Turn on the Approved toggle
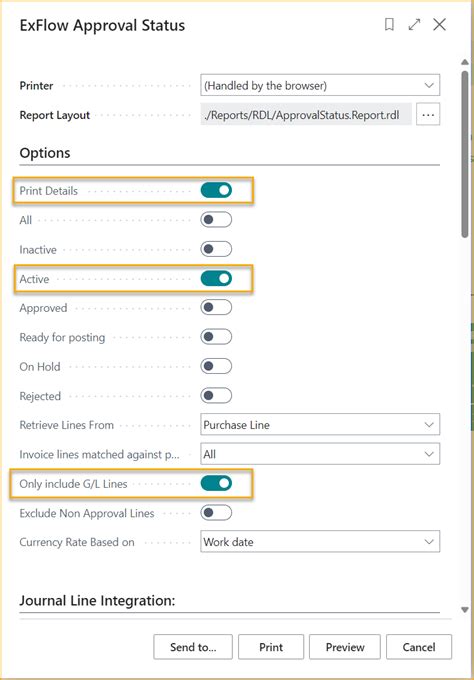The image size is (474, 680). (x=216, y=308)
